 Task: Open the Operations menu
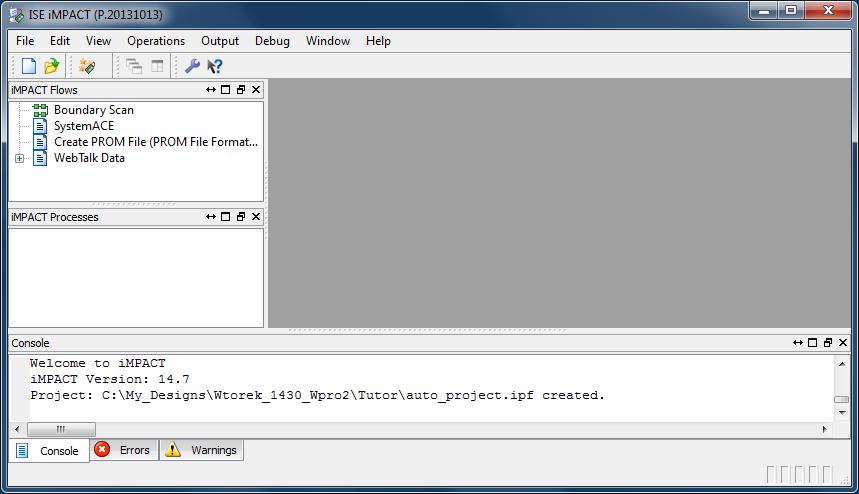(x=156, y=41)
